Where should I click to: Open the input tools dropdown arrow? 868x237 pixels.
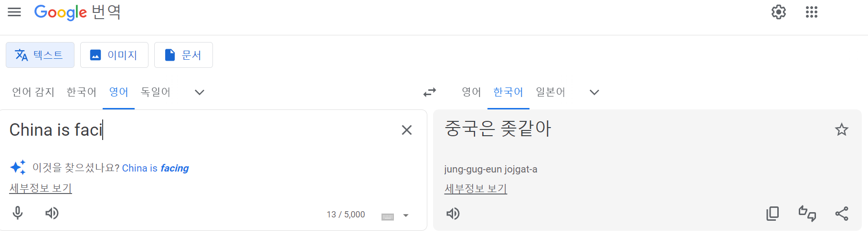click(406, 215)
